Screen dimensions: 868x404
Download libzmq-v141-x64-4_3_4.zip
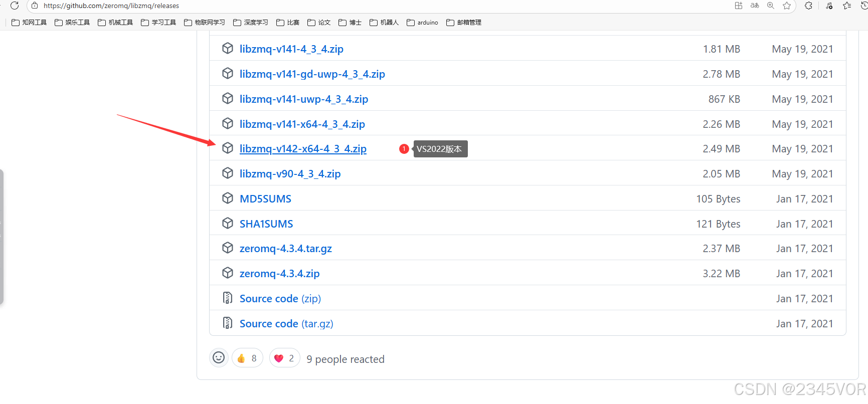pyautogui.click(x=302, y=124)
